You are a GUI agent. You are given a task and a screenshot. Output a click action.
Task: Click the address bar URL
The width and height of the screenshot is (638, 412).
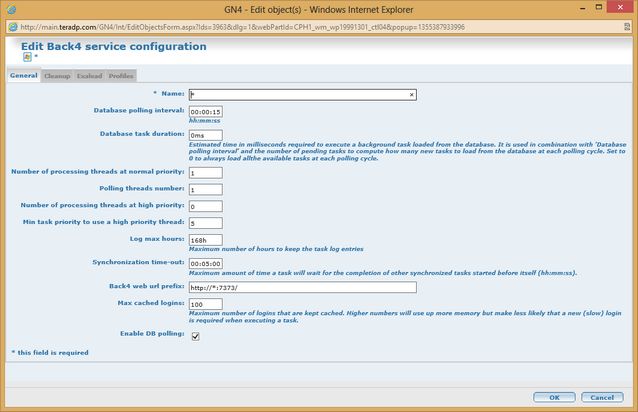click(x=243, y=27)
